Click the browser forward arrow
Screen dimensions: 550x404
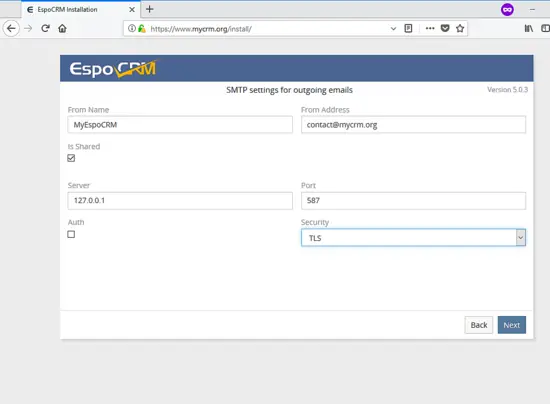point(28,28)
